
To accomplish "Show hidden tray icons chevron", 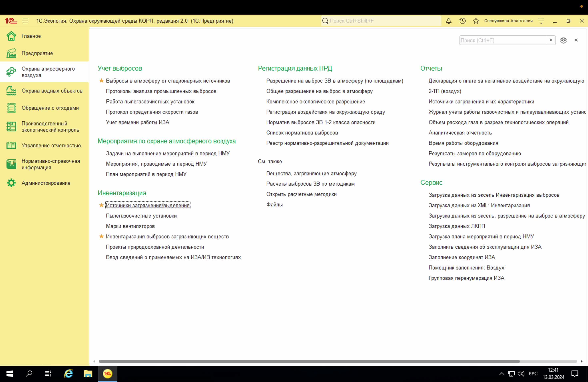I will click(x=502, y=374).
